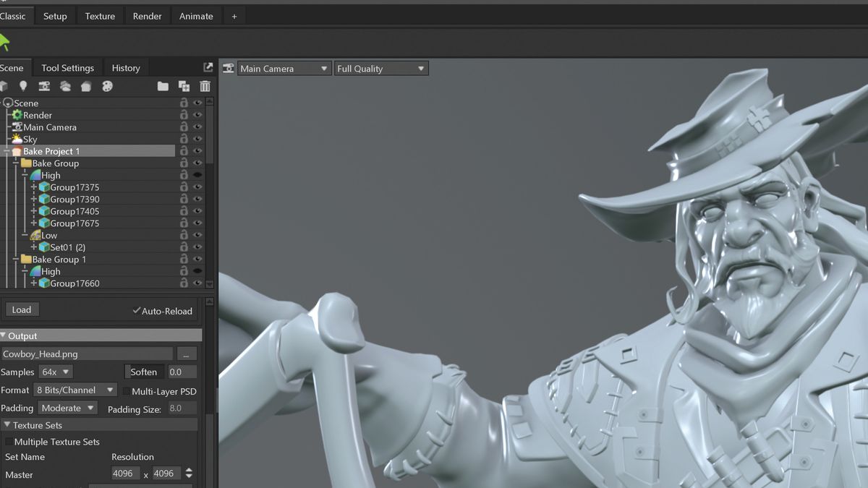868x488 pixels.
Task: Add a sky object with the sky icon
Action: [65, 86]
